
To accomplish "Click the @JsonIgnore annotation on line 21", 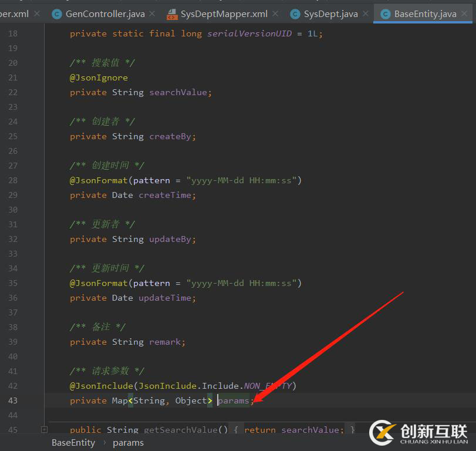I will [99, 78].
